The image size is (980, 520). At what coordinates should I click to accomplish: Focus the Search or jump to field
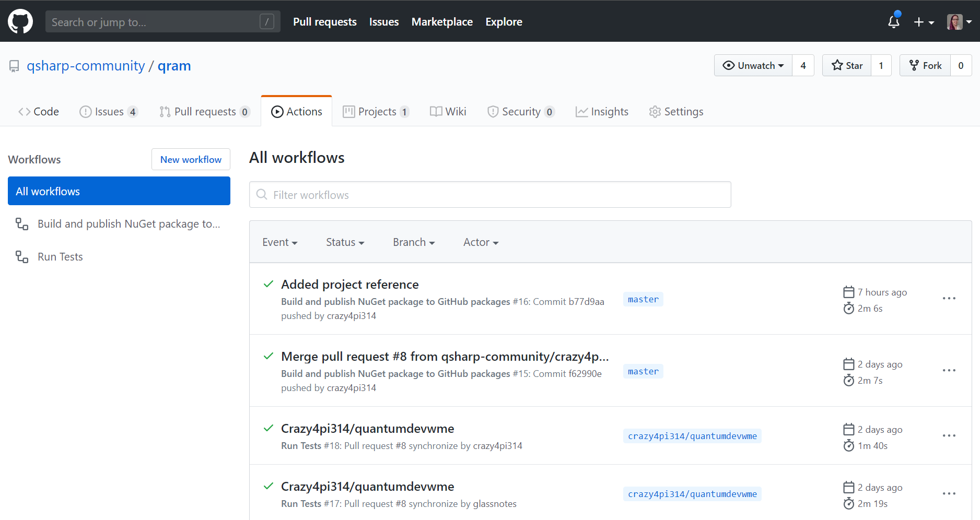[x=163, y=21]
